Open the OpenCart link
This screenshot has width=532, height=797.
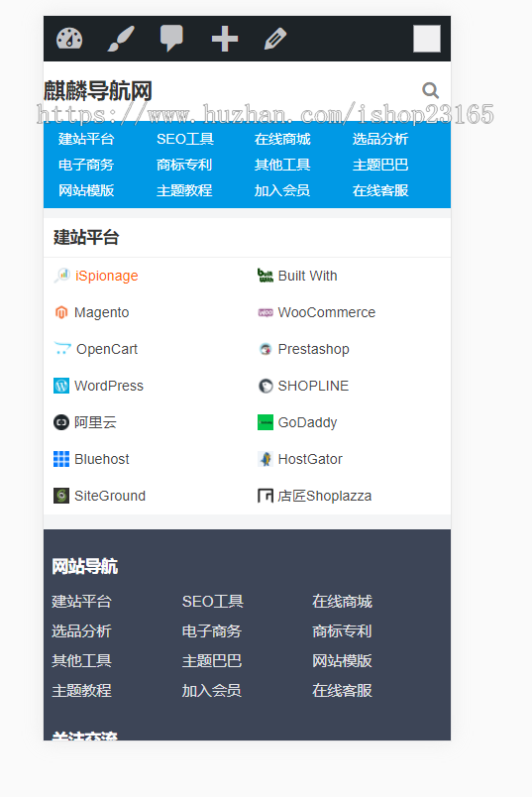pyautogui.click(x=107, y=349)
